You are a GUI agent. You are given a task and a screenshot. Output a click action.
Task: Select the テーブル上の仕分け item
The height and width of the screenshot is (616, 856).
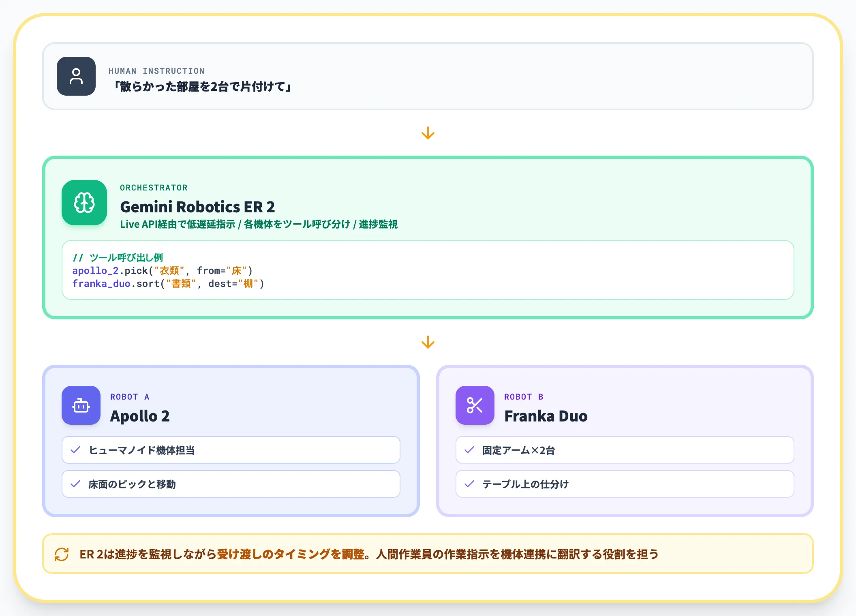click(x=625, y=484)
